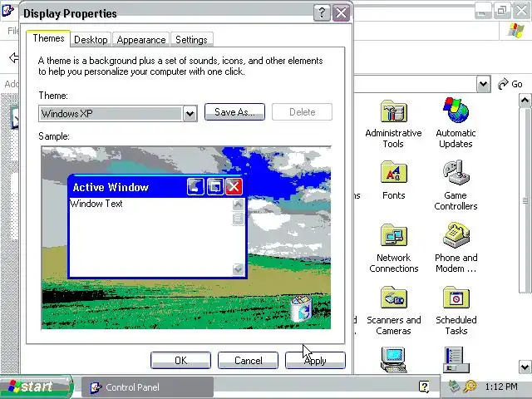Click the Control Panel taskbar button
Image resolution: width=532 pixels, height=399 pixels.
point(148,387)
